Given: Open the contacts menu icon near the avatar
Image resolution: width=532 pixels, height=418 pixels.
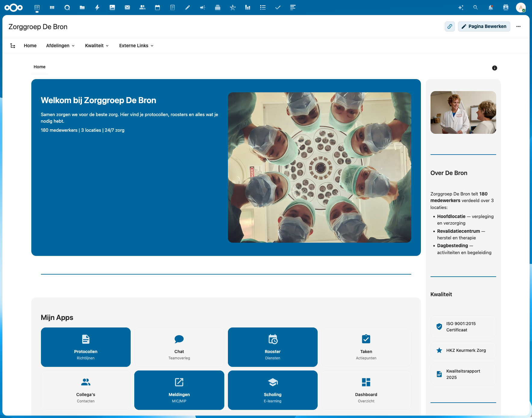Looking at the screenshot, I should tap(506, 8).
